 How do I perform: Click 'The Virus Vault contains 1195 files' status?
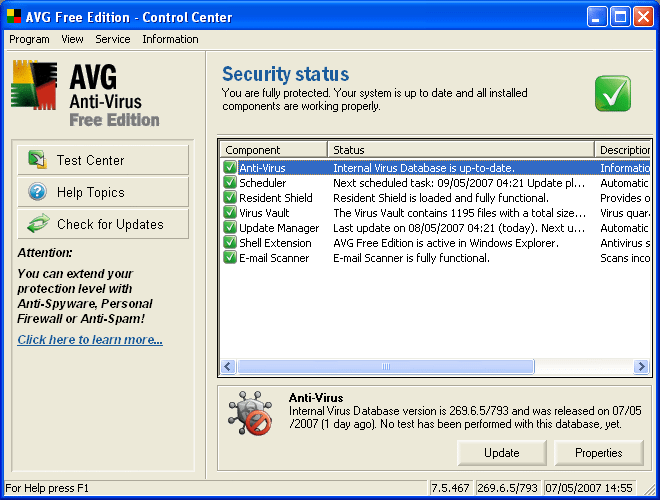(x=459, y=213)
